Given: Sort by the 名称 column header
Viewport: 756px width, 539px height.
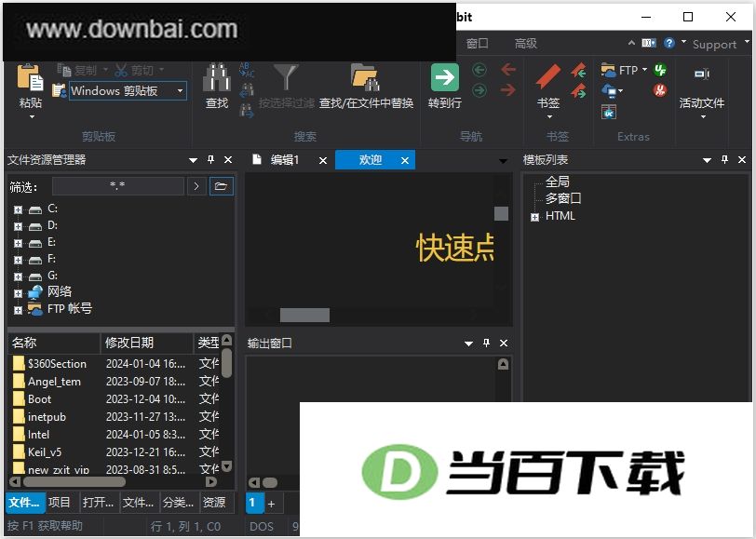Looking at the screenshot, I should coord(55,343).
